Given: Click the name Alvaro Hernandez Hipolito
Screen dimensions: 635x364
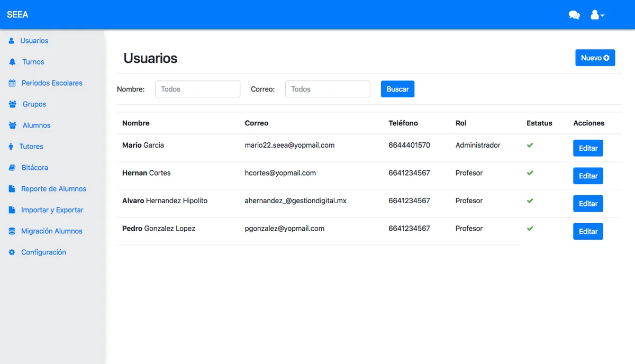Looking at the screenshot, I should (165, 201).
